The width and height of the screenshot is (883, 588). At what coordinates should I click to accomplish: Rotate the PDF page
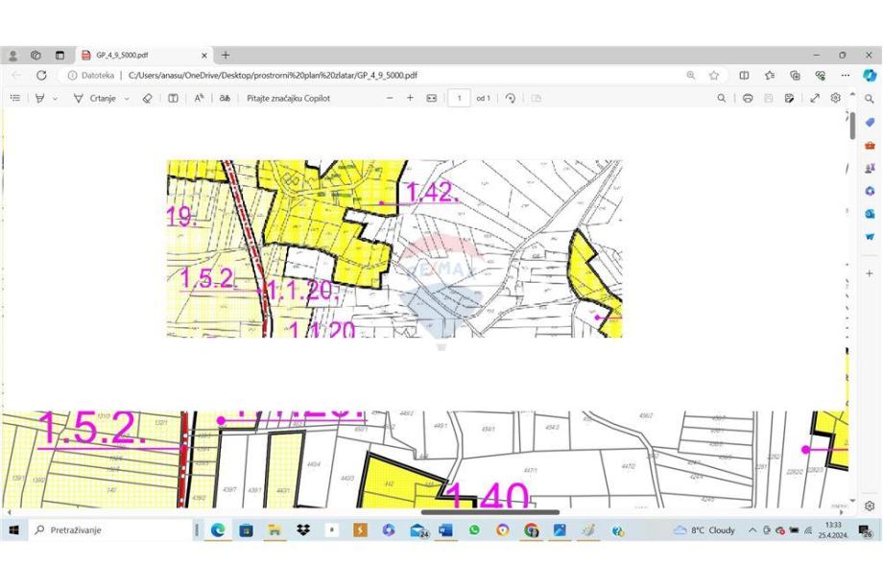tap(511, 98)
